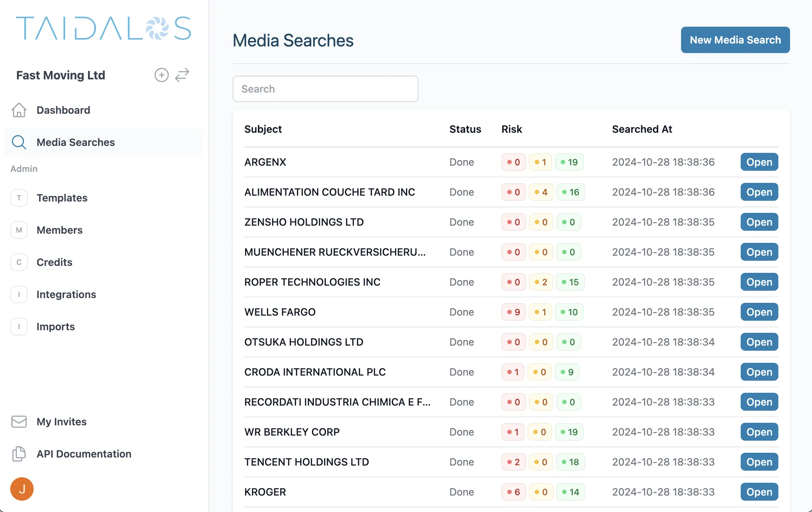Viewport: 812px width, 512px height.
Task: Click the Members admin icon
Action: [19, 230]
